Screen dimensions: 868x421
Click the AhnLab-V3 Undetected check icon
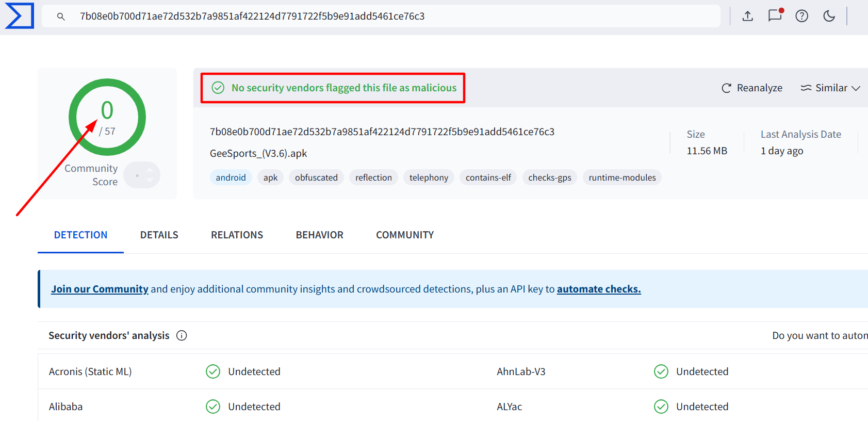[661, 371]
